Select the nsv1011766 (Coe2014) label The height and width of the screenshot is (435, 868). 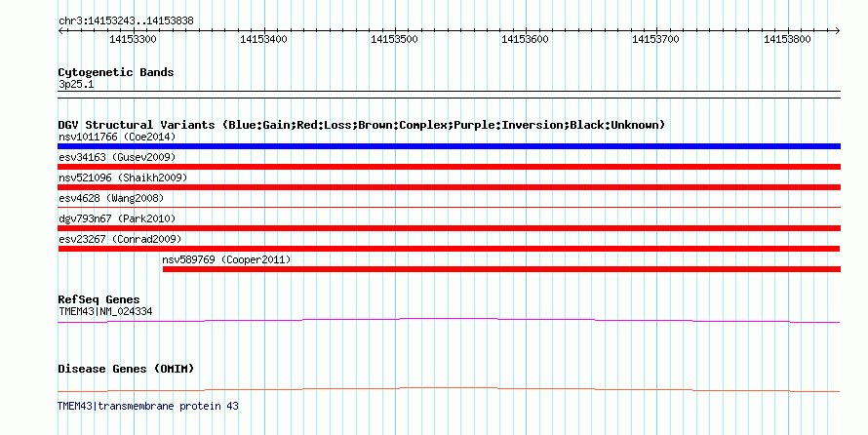click(117, 137)
